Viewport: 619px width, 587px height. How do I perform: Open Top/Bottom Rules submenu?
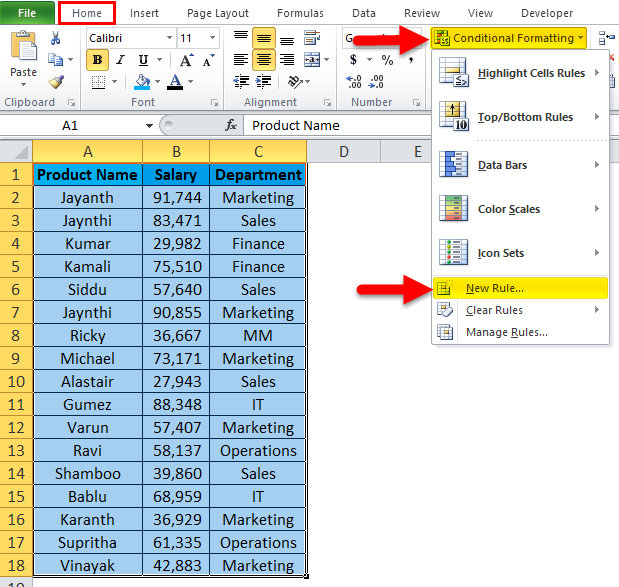click(520, 117)
